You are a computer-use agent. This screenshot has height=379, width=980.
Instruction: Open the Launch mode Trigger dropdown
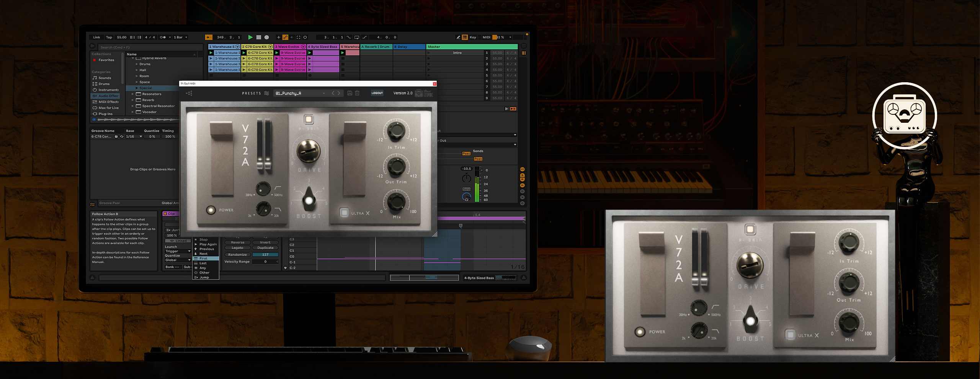178,251
